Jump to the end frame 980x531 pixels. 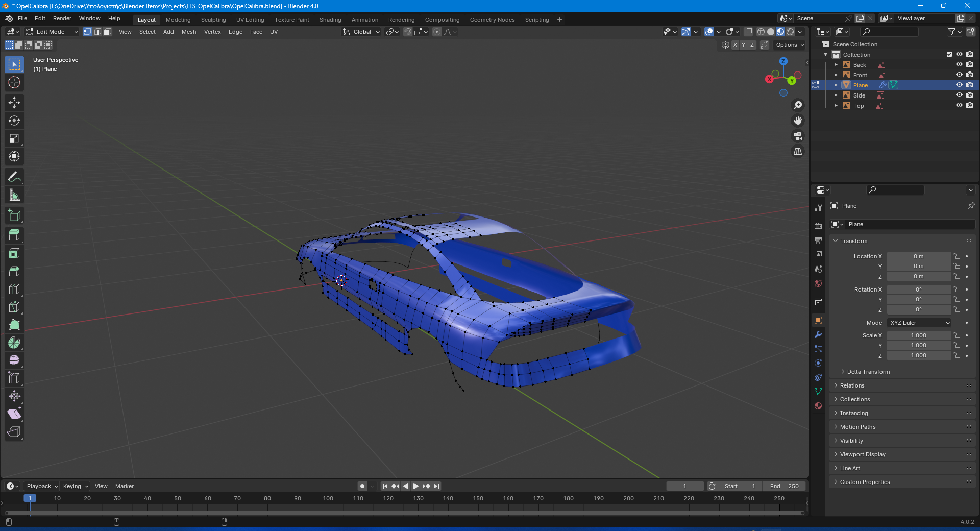436,486
